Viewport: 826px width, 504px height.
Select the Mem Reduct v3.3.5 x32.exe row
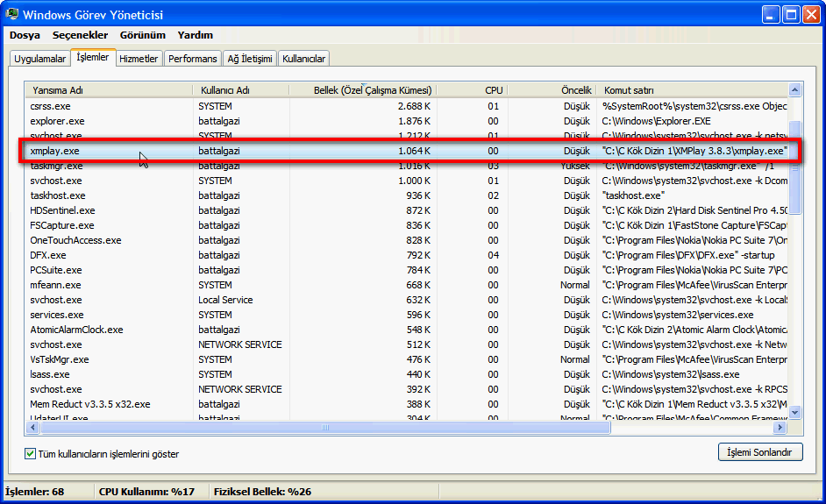pos(407,404)
